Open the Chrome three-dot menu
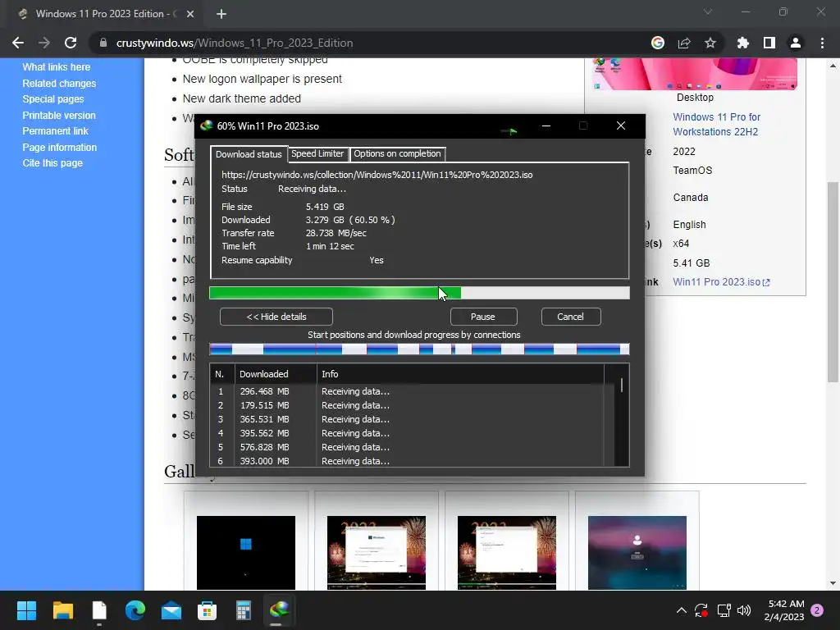The image size is (840, 630). click(x=822, y=43)
